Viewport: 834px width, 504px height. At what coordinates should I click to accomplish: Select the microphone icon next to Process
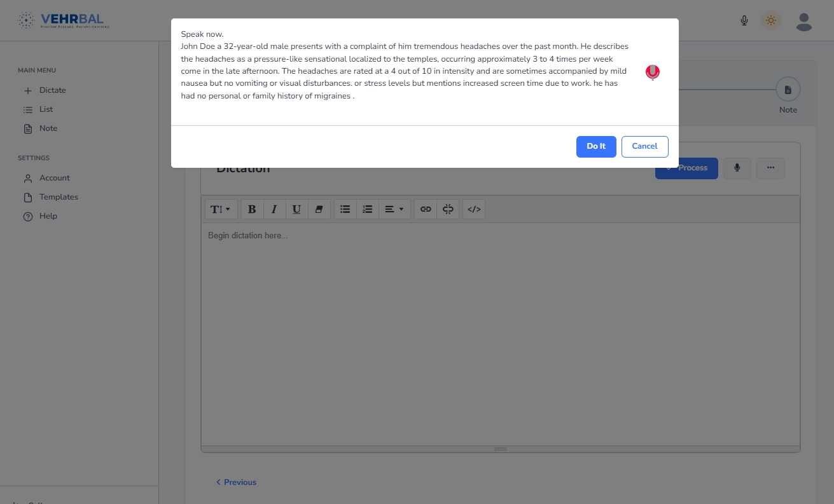coord(737,168)
